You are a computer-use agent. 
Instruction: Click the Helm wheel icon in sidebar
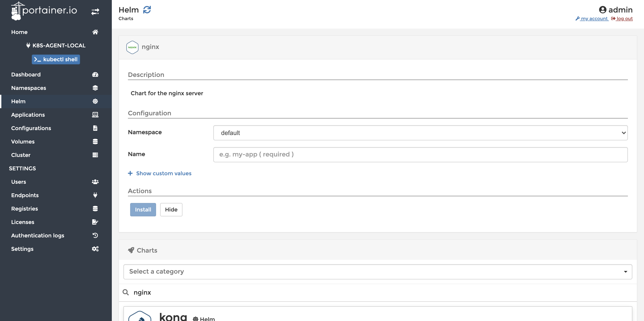[95, 101]
